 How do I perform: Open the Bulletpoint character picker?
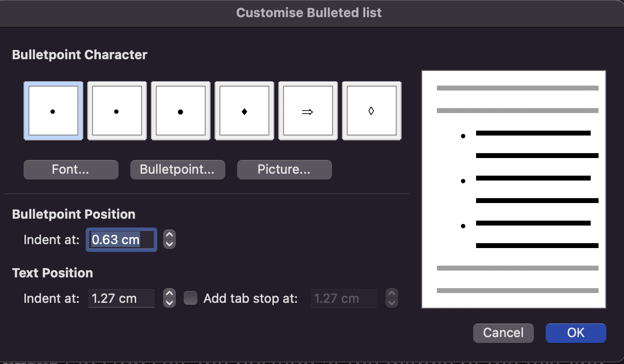(177, 169)
